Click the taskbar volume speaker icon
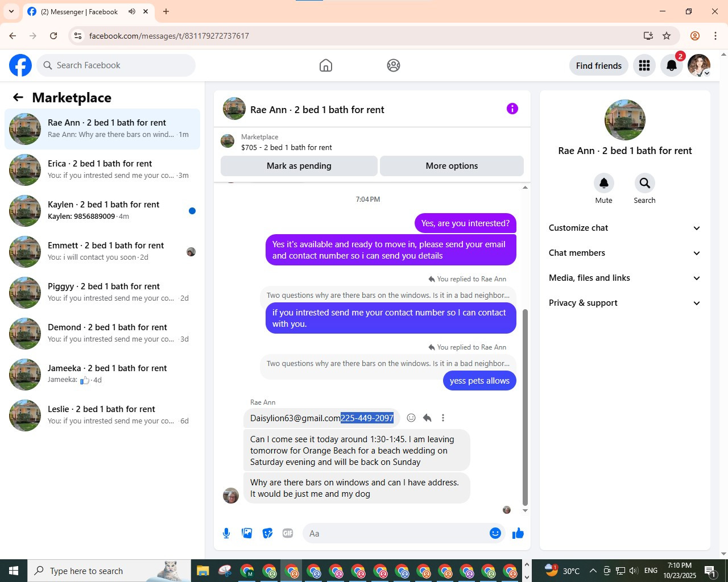The height and width of the screenshot is (582, 728). [x=634, y=571]
